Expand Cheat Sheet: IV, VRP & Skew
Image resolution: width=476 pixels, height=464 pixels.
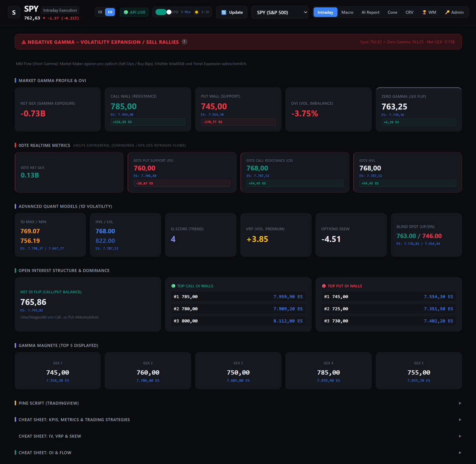click(238, 436)
